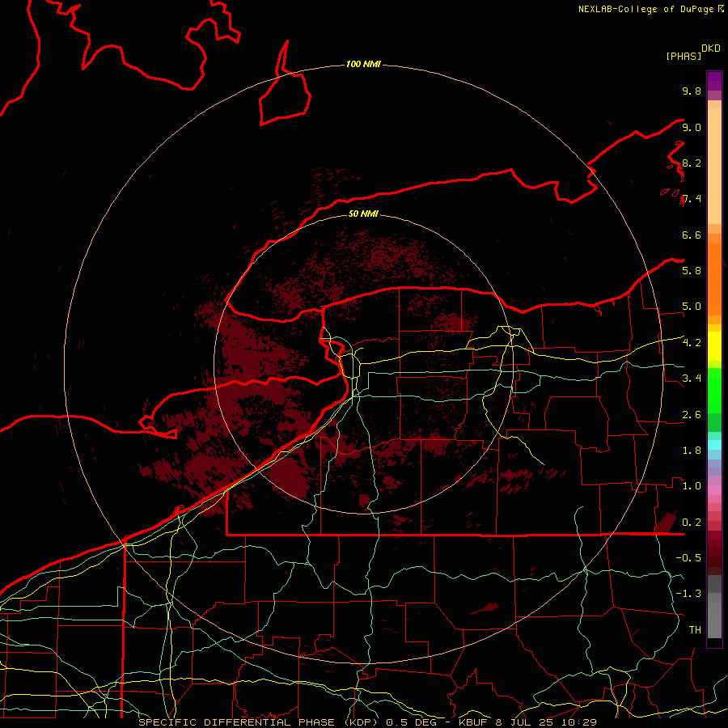Click the SPECIFIC DIFFERENTIAL PHASE (KDP) title text
The width and height of the screenshot is (728, 728).
coord(257,722)
